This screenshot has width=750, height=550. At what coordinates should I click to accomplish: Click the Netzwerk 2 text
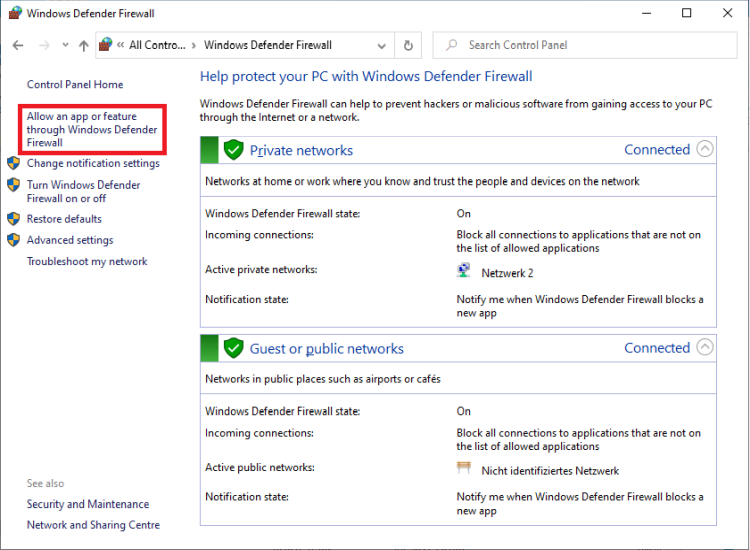pos(507,273)
